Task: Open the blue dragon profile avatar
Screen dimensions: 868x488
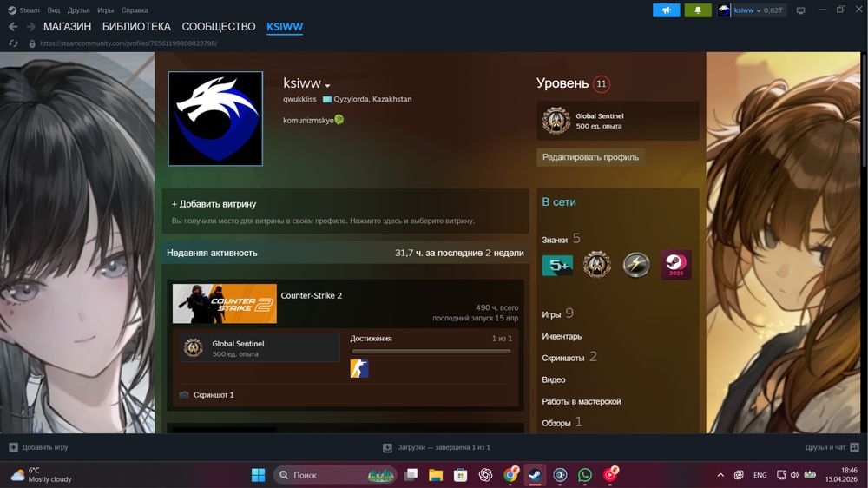Action: [215, 119]
